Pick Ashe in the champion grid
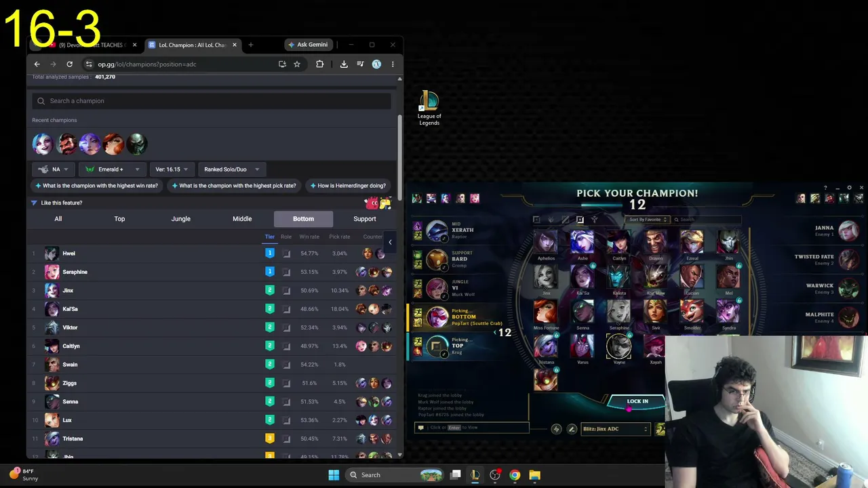Screen dimensions: 868x488 (x=583, y=243)
